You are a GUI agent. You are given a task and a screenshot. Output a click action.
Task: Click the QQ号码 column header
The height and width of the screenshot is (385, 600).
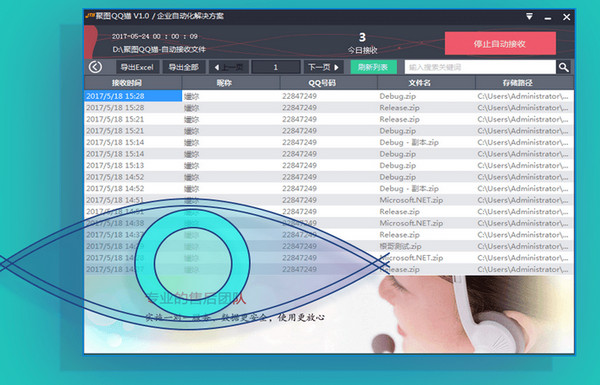[x=329, y=83]
